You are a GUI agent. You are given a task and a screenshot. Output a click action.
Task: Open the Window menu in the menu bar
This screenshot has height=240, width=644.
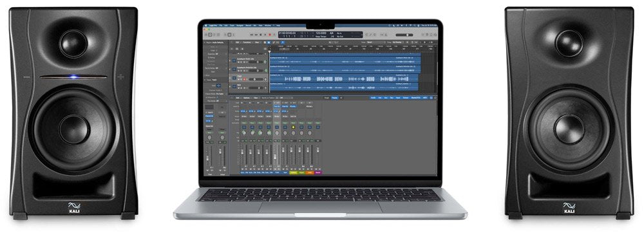[x=268, y=26]
